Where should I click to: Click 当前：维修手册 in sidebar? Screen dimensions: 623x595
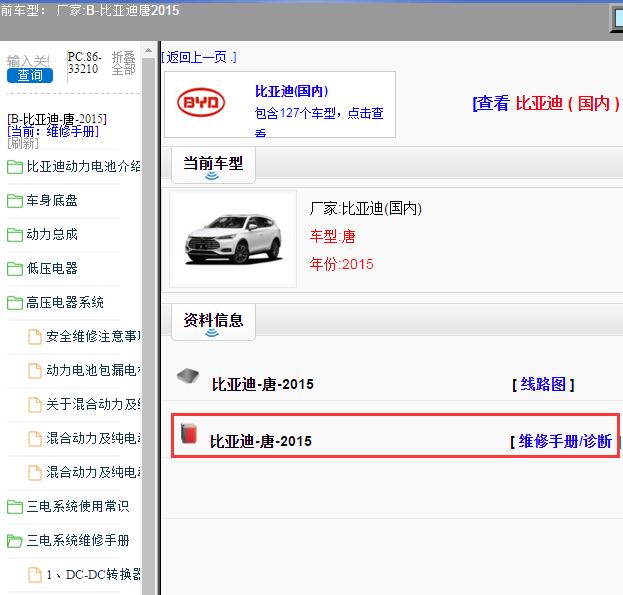click(x=53, y=131)
